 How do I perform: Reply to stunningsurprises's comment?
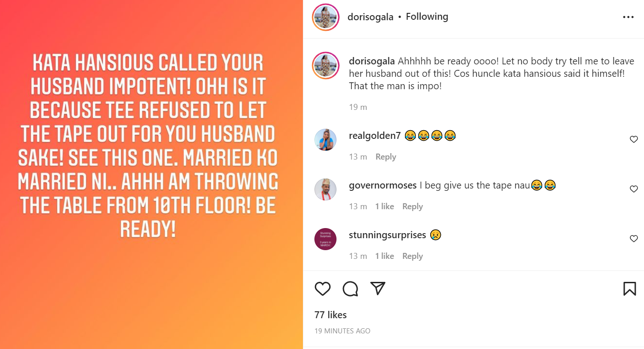(x=412, y=256)
